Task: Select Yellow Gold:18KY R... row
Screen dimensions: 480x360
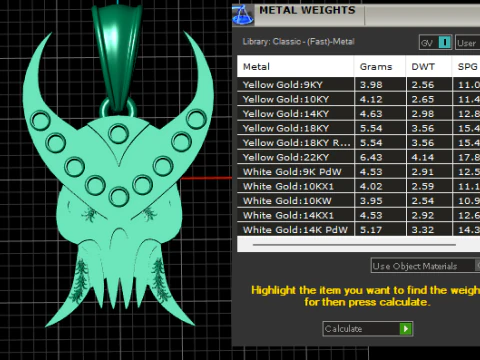Action: [x=359, y=143]
